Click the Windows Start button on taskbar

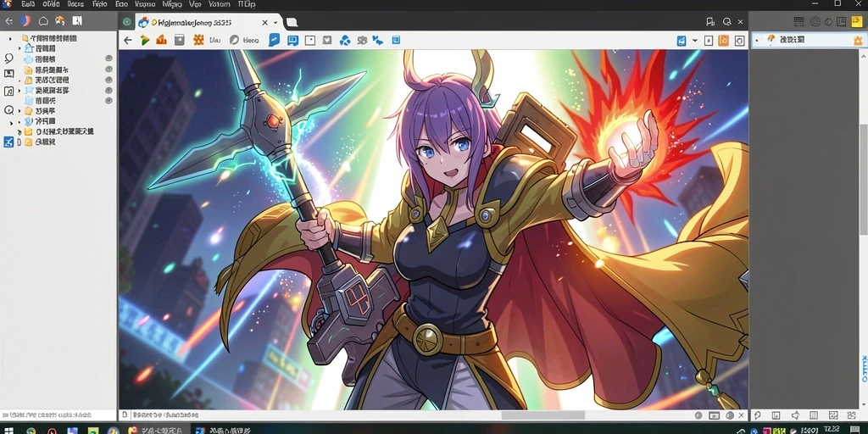coord(8,430)
